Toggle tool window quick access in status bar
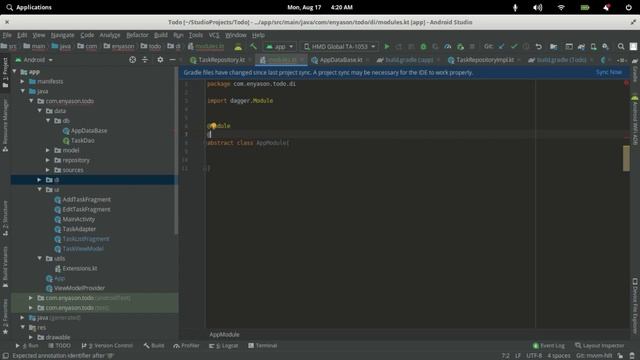The height and width of the screenshot is (360, 640). coord(6,356)
